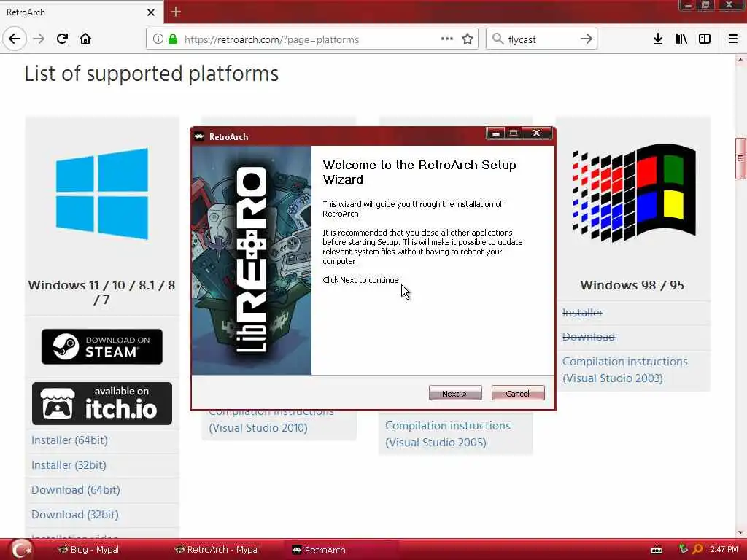Open the page actions three-dots menu
Image resolution: width=747 pixels, height=560 pixels.
447,39
